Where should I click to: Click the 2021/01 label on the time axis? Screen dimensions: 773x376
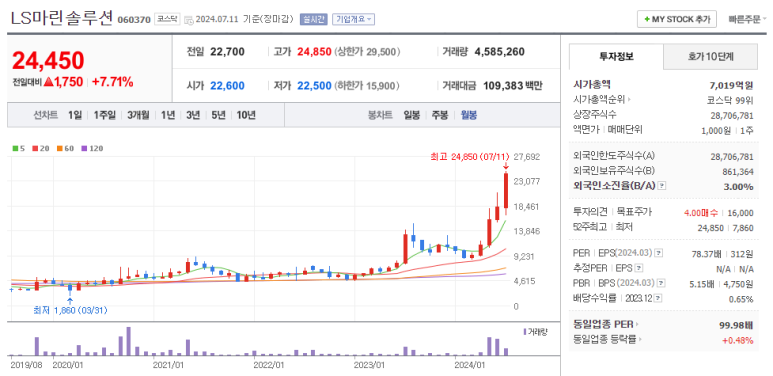(x=168, y=365)
